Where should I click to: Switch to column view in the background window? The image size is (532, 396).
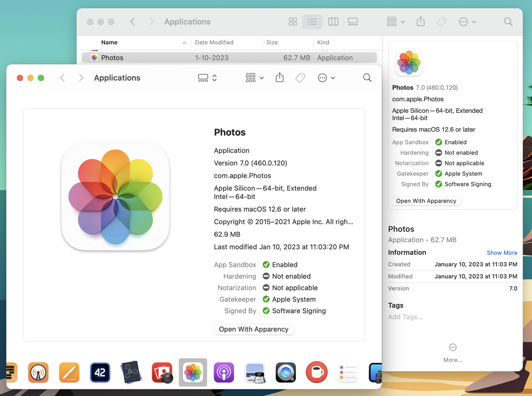point(333,21)
